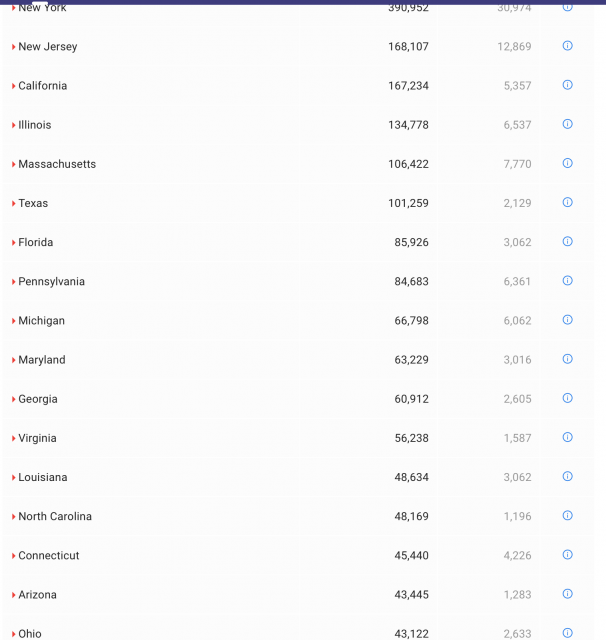Click the info icon beside Illinois
This screenshot has height=640, width=606.
coord(567,124)
